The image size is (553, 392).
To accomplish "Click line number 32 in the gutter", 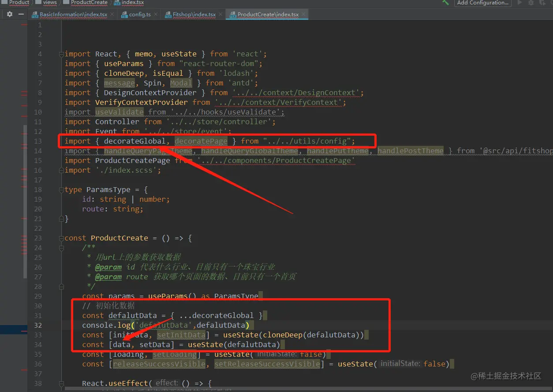I will (38, 325).
